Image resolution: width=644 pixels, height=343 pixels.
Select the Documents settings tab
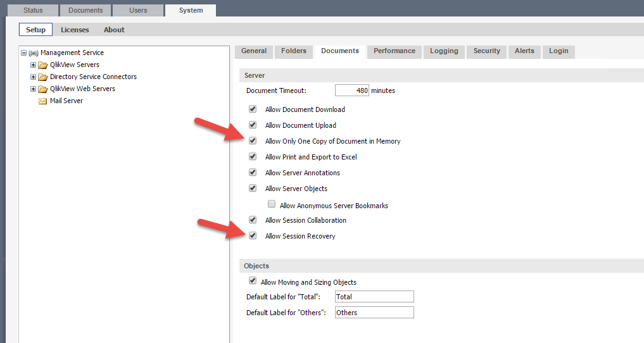tap(340, 51)
